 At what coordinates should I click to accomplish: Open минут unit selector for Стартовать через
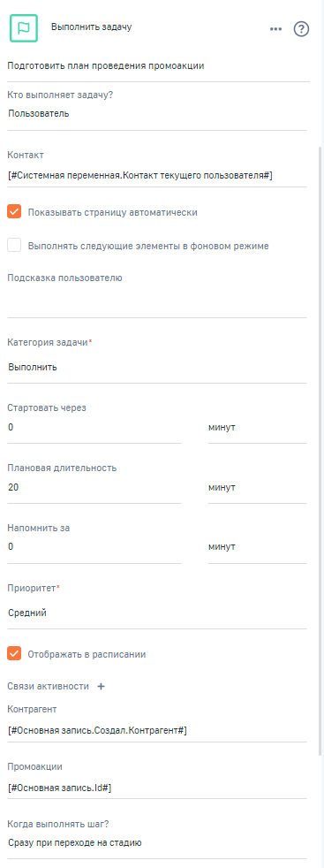(x=257, y=427)
